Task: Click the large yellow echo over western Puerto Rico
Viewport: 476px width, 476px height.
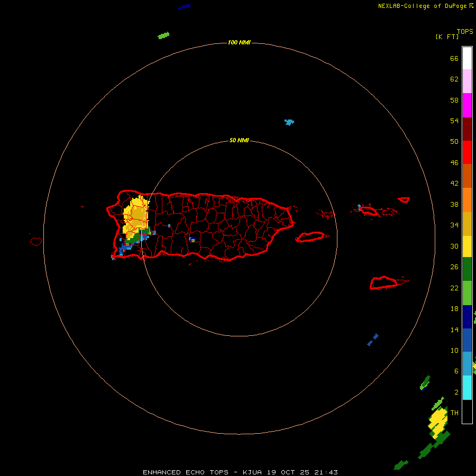Action: click(x=136, y=217)
